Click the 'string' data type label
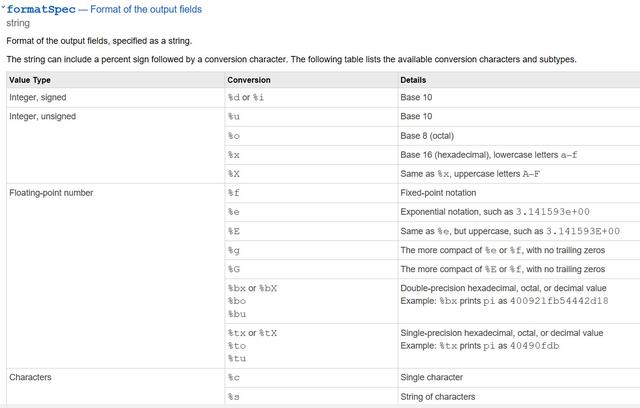The width and height of the screenshot is (640, 408). tap(18, 23)
